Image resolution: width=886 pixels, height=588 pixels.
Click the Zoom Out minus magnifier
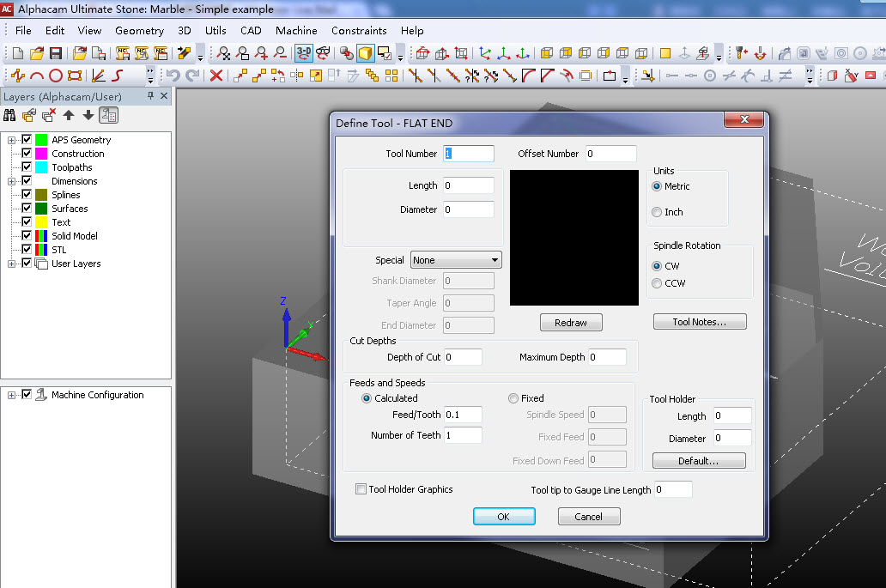[280, 54]
